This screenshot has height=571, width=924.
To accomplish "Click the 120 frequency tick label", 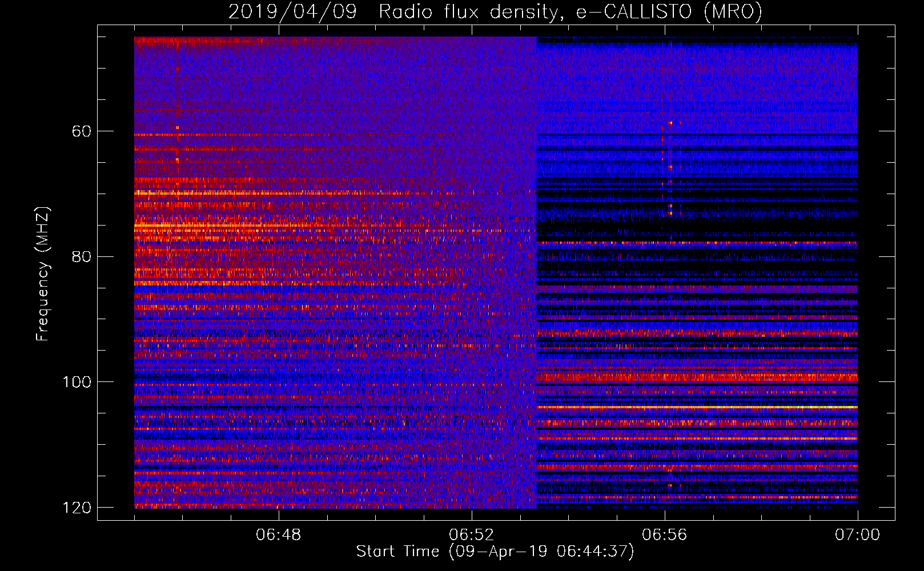I will (x=77, y=508).
